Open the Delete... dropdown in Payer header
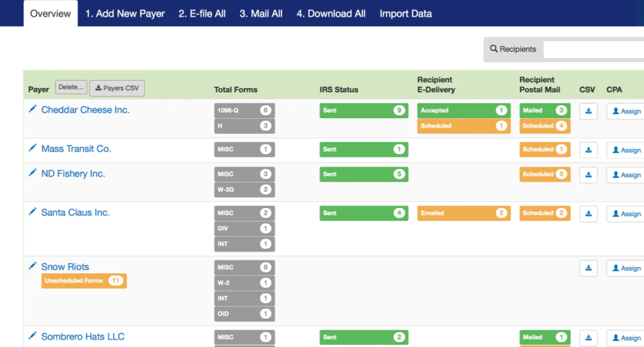The height and width of the screenshot is (347, 644). (x=71, y=87)
